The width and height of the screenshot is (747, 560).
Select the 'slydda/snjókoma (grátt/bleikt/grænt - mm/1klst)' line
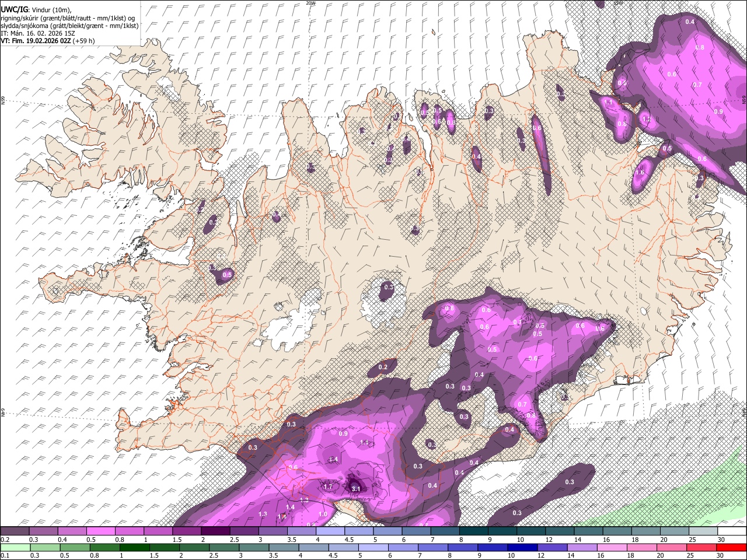69,26
